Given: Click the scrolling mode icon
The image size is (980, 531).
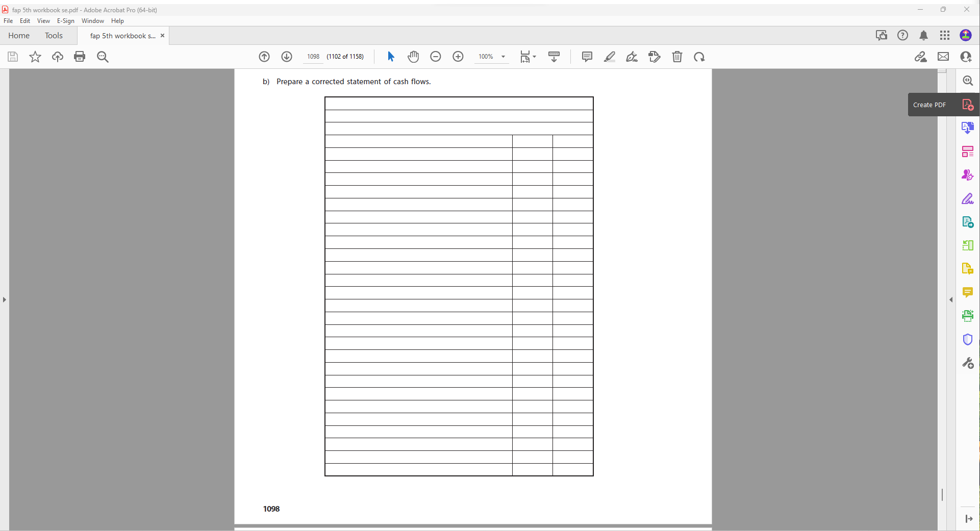Looking at the screenshot, I should [554, 57].
